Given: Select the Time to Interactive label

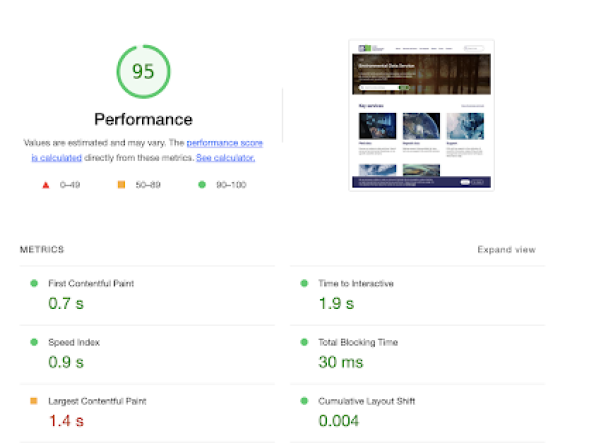Looking at the screenshot, I should (x=356, y=283).
